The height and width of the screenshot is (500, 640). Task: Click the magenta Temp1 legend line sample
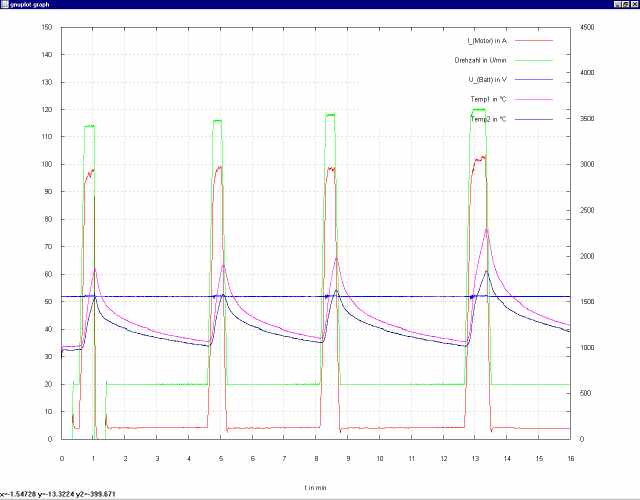coord(533,99)
